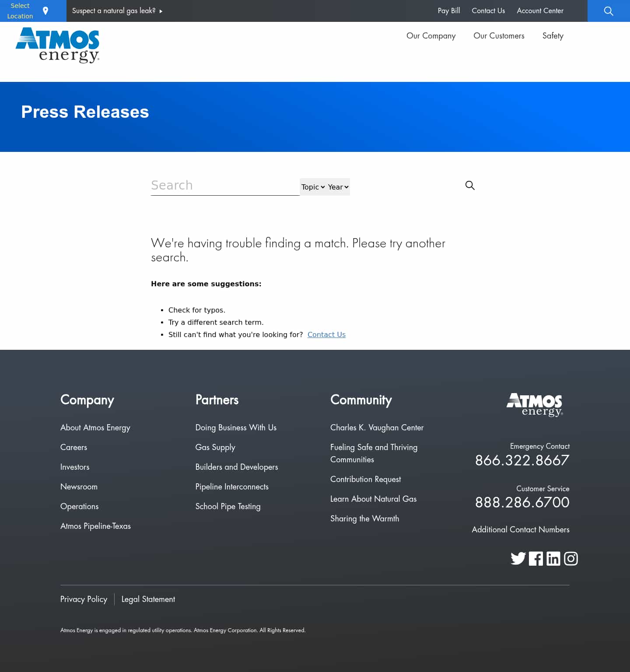The image size is (630, 672).
Task: Open School Pipe Testing link
Action: (x=228, y=507)
